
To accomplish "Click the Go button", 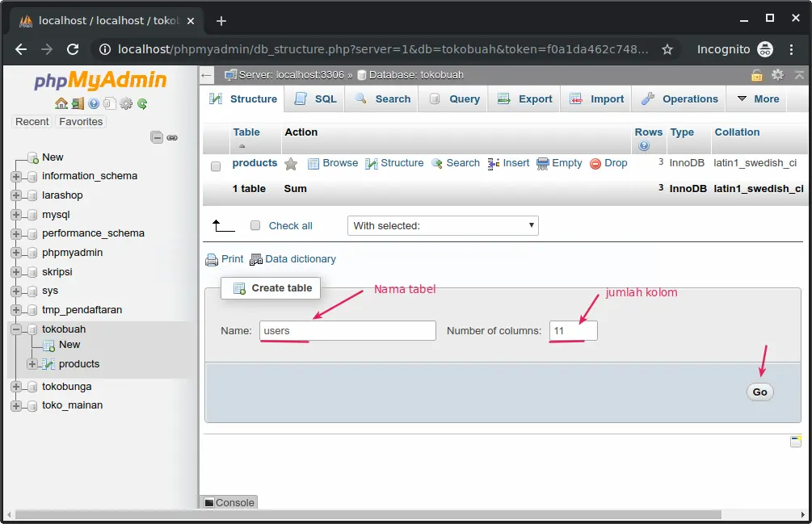I will (x=759, y=392).
